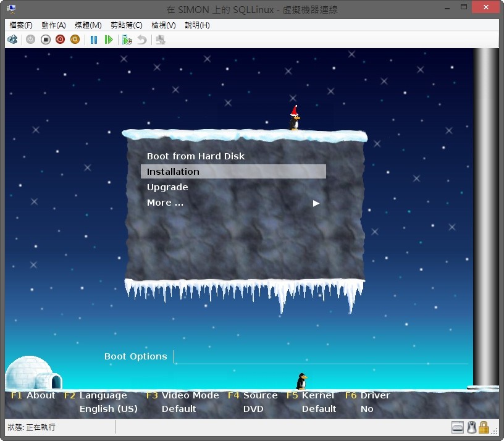The width and height of the screenshot is (504, 441).
Task: Click the mouse status icon
Action: point(471,427)
